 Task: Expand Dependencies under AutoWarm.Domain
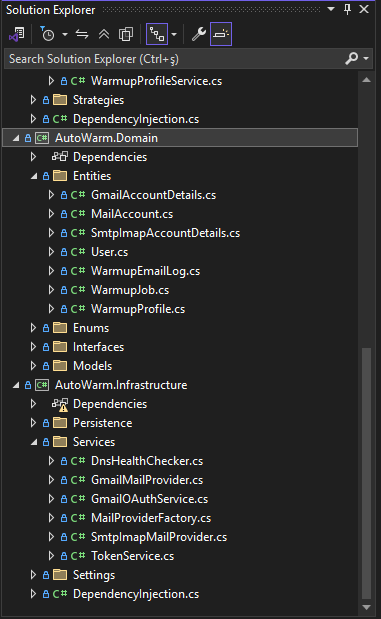point(33,157)
